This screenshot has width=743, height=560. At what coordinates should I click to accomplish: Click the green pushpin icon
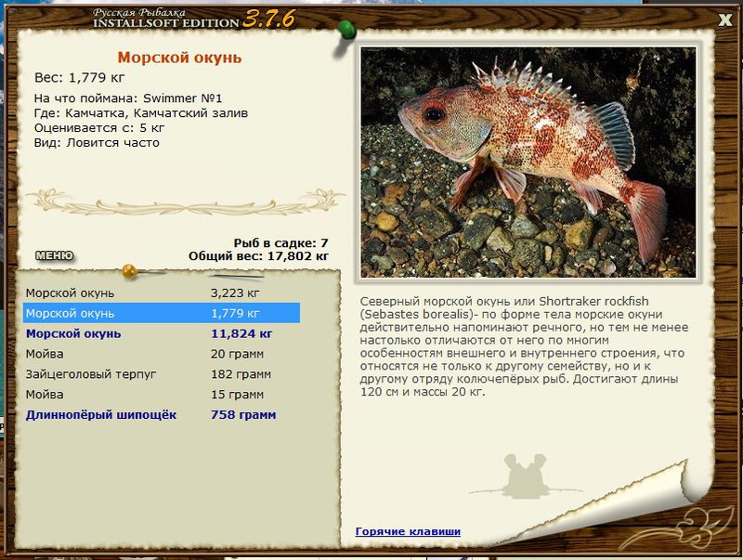[347, 30]
